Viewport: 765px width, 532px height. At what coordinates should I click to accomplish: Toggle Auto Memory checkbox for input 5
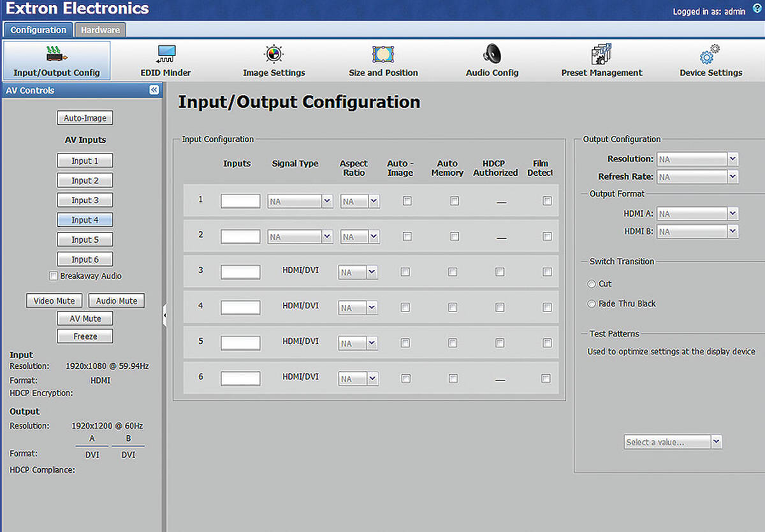coord(453,343)
